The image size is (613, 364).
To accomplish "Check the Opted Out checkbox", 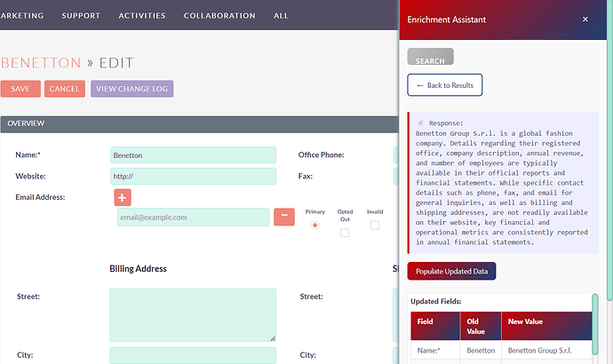I will [x=345, y=233].
